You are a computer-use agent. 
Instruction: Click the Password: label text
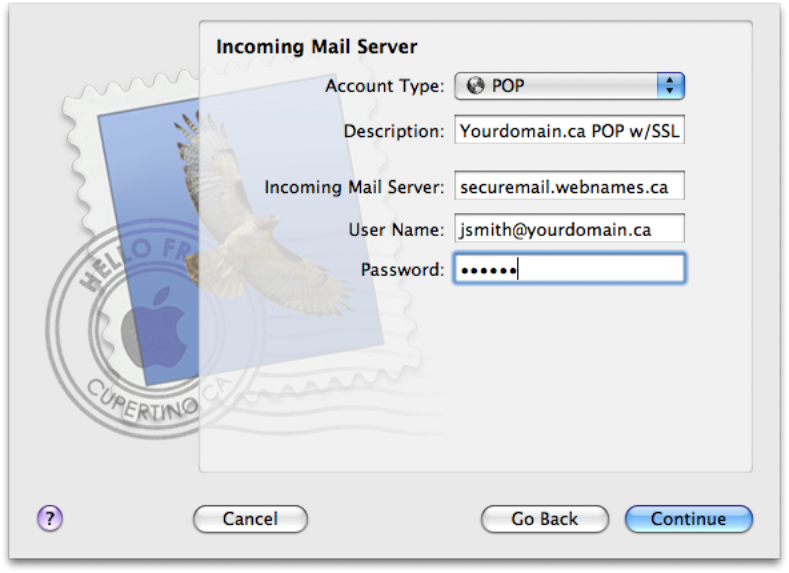tap(403, 270)
